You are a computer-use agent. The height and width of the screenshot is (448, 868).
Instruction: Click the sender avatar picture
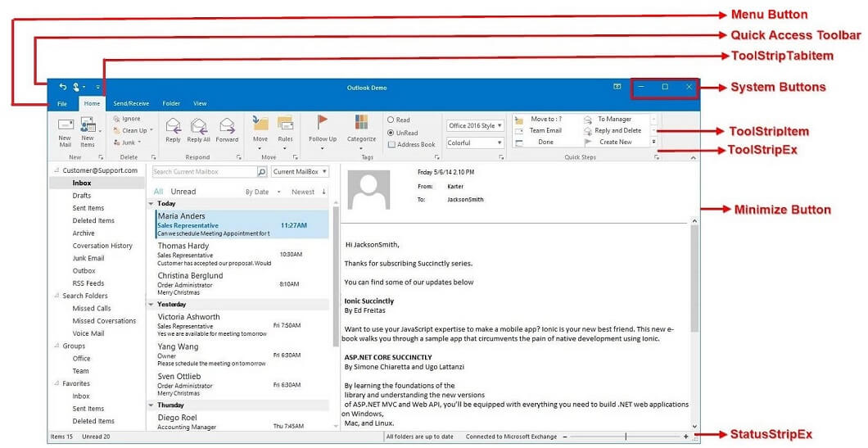[x=368, y=189]
